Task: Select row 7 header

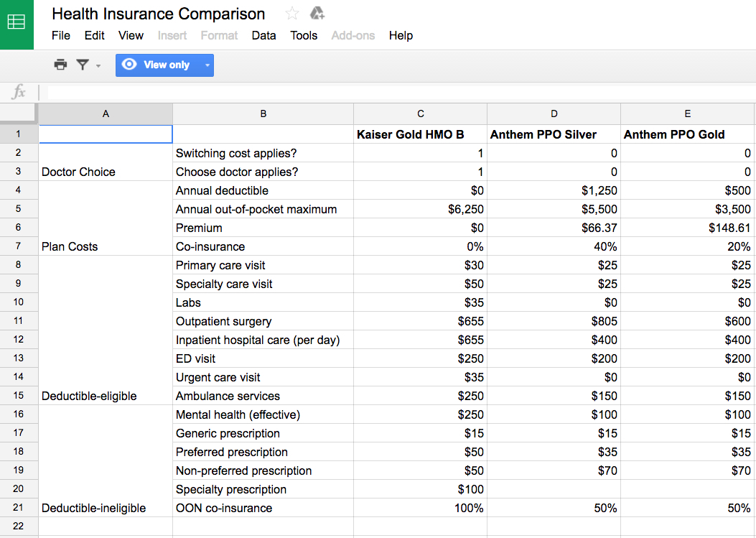Action: pyautogui.click(x=19, y=246)
